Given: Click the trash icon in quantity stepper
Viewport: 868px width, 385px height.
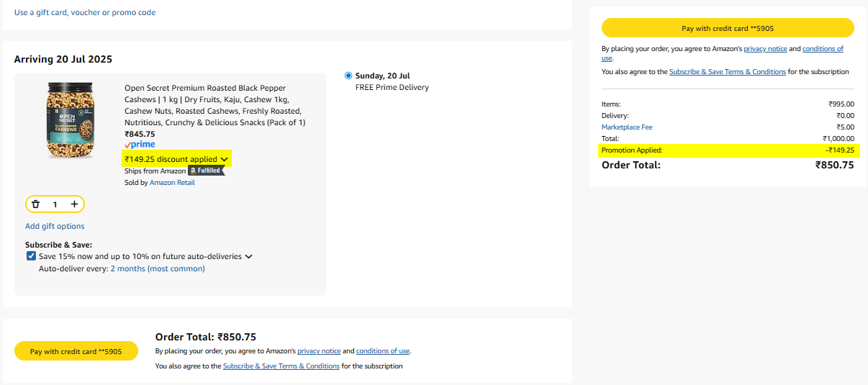Looking at the screenshot, I should pos(35,204).
